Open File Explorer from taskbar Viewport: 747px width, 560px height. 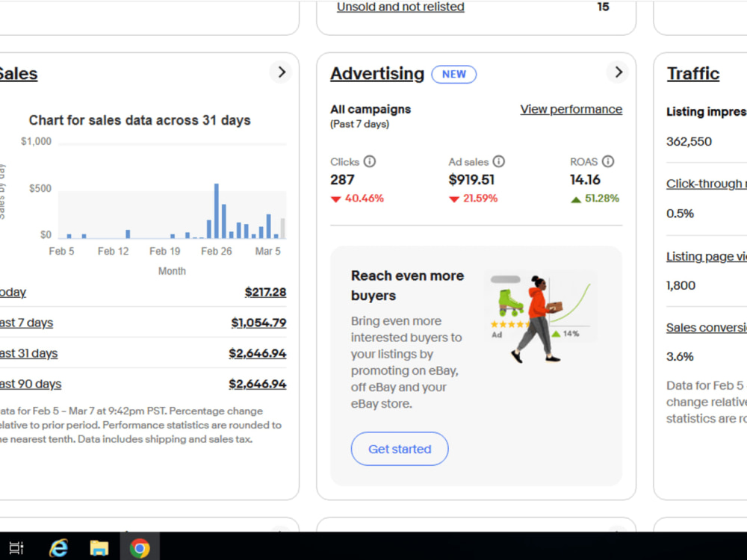click(99, 547)
